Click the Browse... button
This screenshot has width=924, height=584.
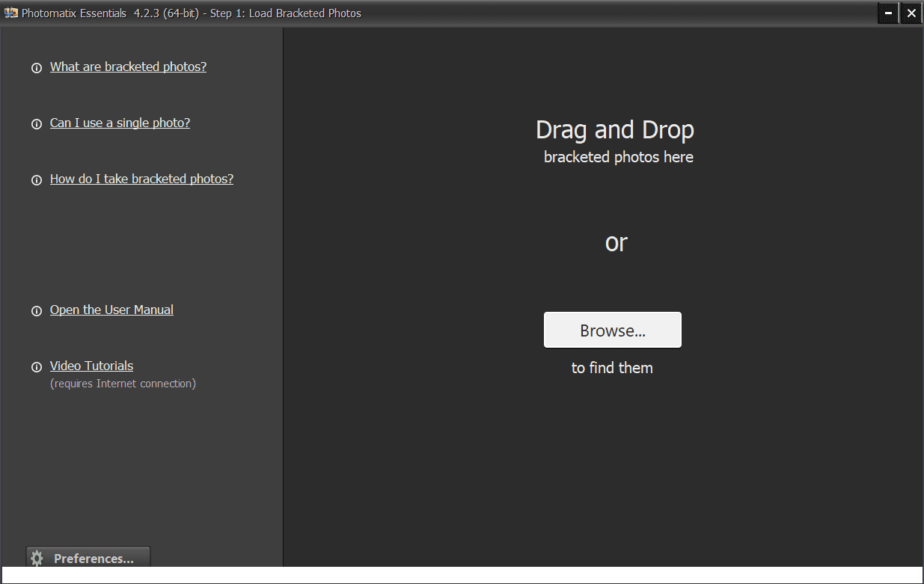pos(612,330)
